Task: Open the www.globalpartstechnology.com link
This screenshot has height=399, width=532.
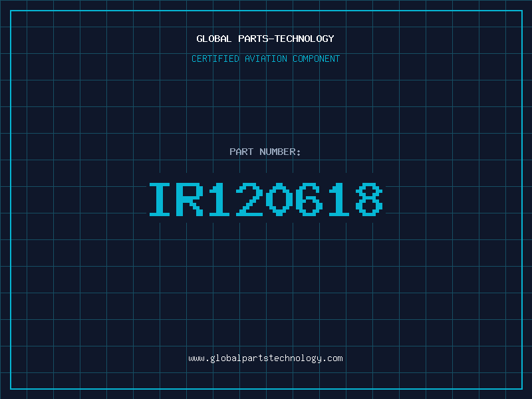Action: pos(265,358)
